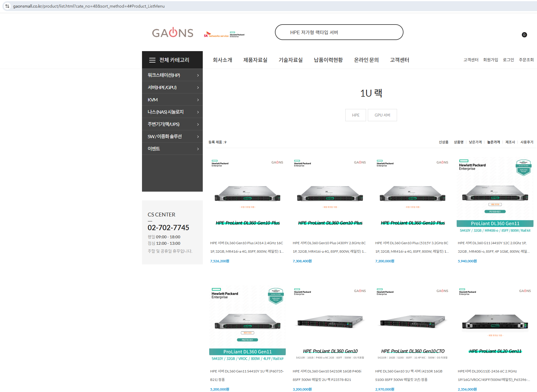537x392 pixels.
Task: Sort products by 높은가격
Action: pos(493,142)
